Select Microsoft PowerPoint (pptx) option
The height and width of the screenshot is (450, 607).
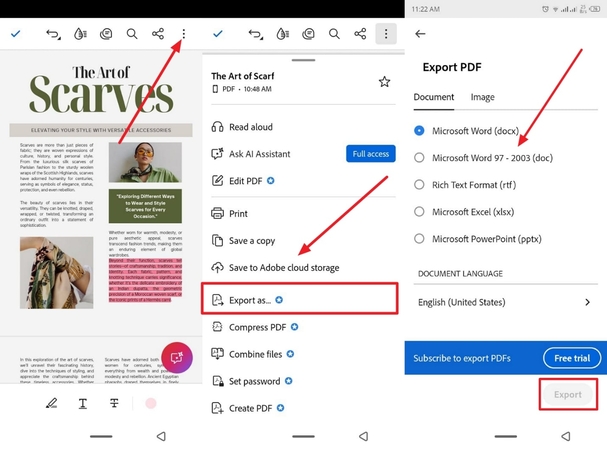pos(478,239)
